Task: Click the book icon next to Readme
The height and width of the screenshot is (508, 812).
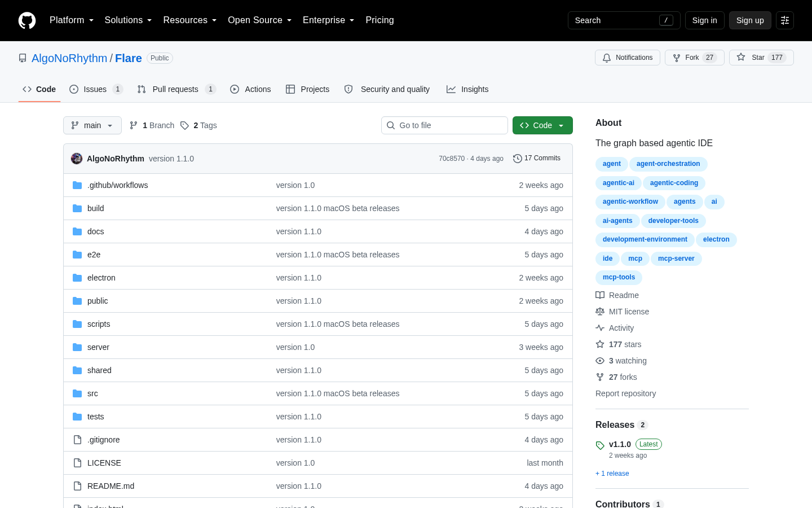Action: click(600, 295)
